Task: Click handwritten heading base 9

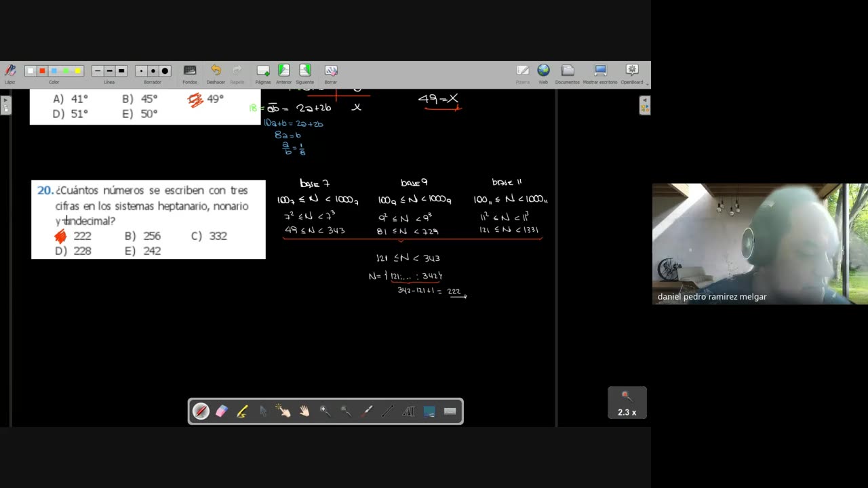Action: [414, 182]
